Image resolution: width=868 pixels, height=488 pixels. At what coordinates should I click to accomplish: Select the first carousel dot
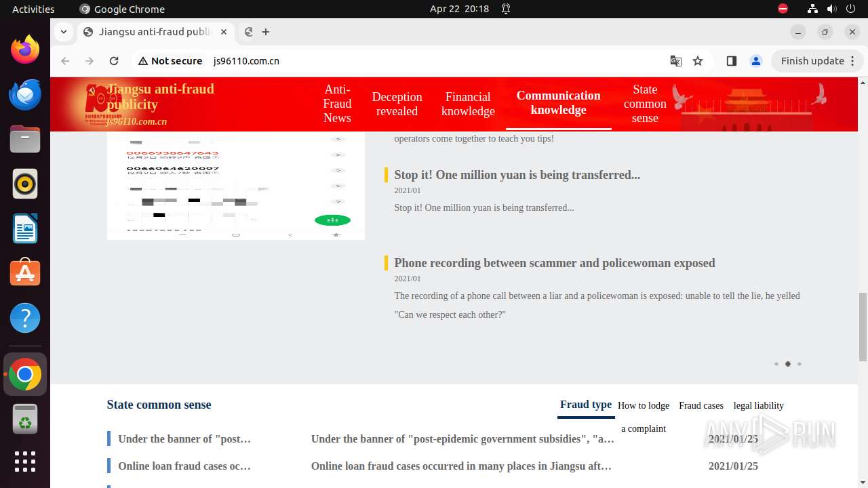tap(776, 364)
